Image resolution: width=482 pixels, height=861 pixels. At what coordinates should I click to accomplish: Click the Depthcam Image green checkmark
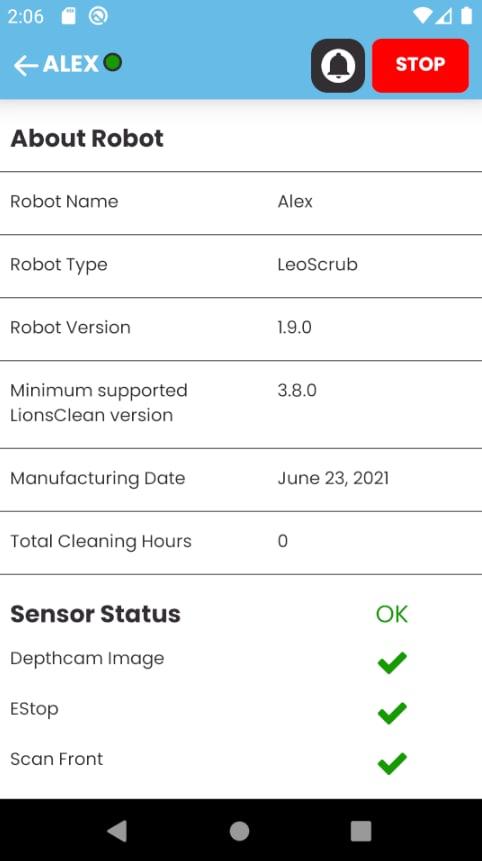tap(392, 662)
